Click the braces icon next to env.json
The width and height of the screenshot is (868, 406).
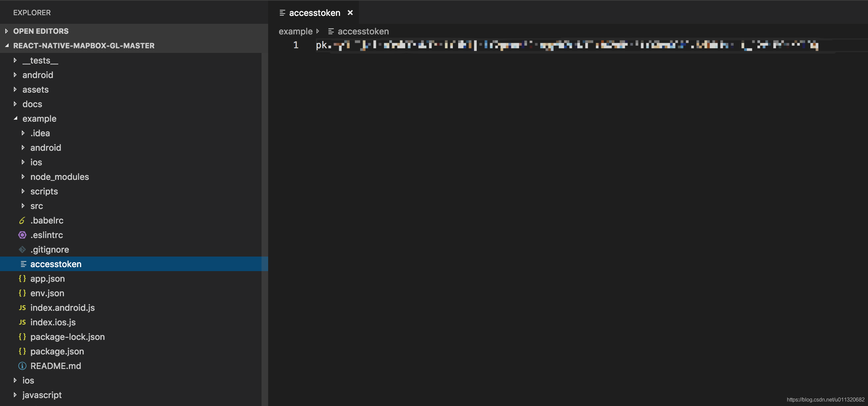[x=22, y=293]
